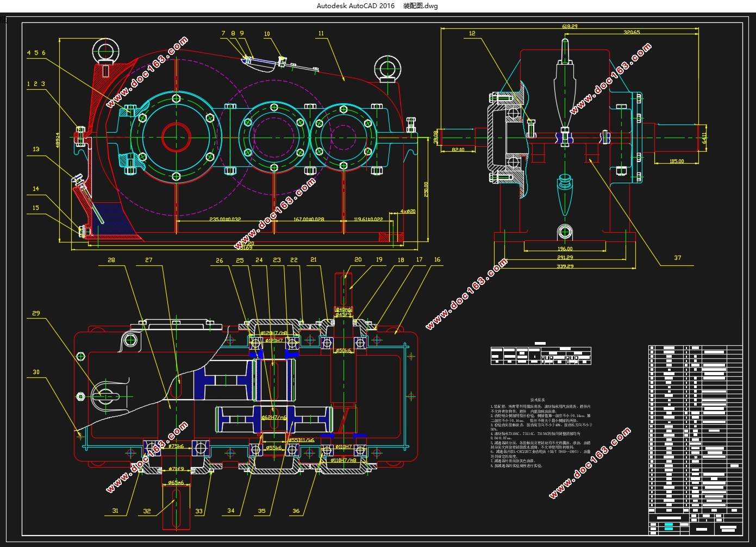Click part balloon number 27
Viewport: 756px width, 547px height.
coord(148,260)
